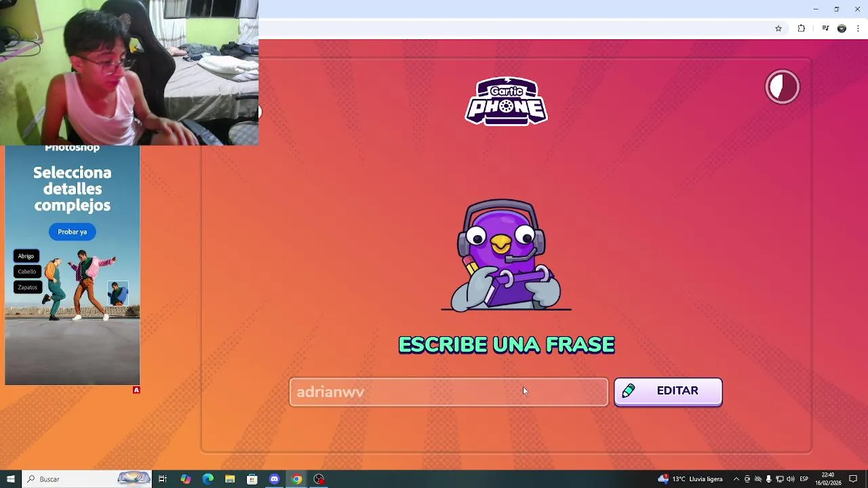
Task: Close the Chrome window
Action: click(858, 9)
